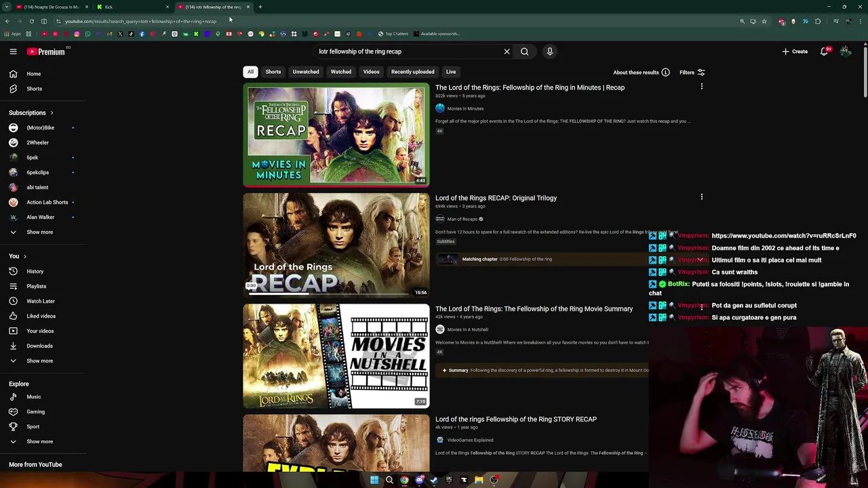Clear the search box with the X

click(x=507, y=52)
